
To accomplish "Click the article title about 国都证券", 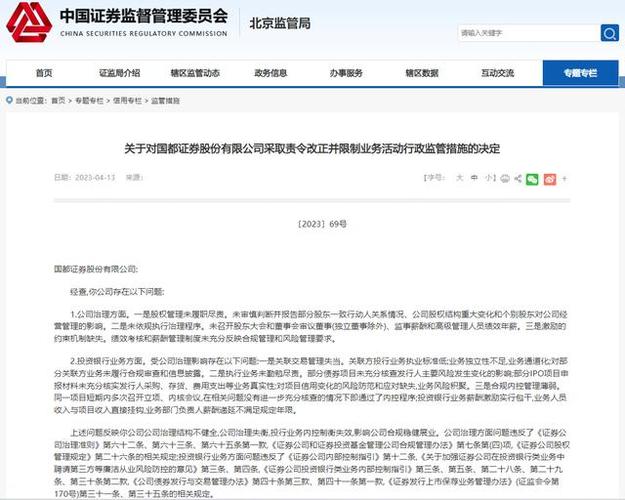I will 312,149.
